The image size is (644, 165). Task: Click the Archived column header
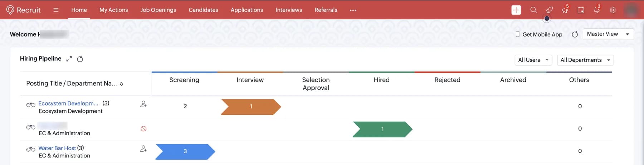click(x=513, y=80)
